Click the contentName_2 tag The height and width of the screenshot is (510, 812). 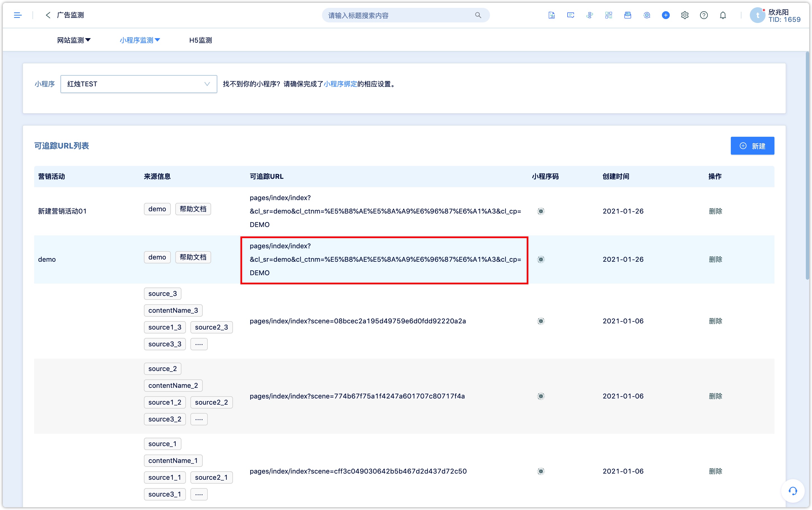(173, 386)
